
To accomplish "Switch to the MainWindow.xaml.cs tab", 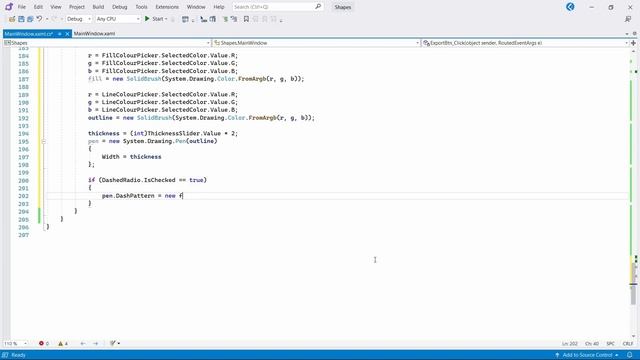I will click(29, 33).
